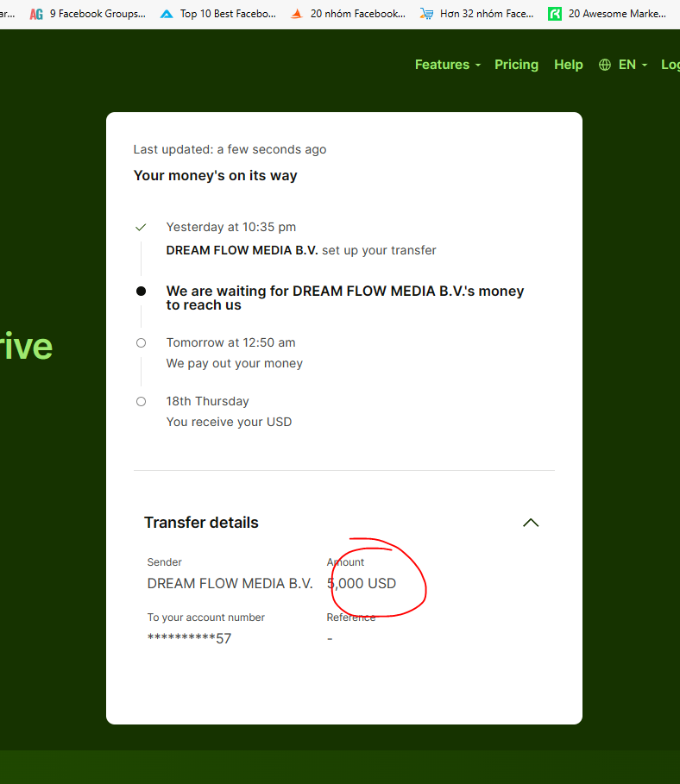Click 'We pay out your money' text
The height and width of the screenshot is (784, 680).
(234, 363)
